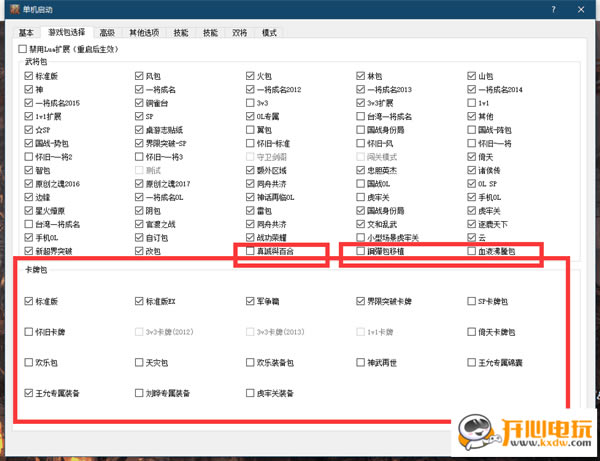Uncheck the 山包 checkbox
This screenshot has width=600, height=461.
(471, 75)
